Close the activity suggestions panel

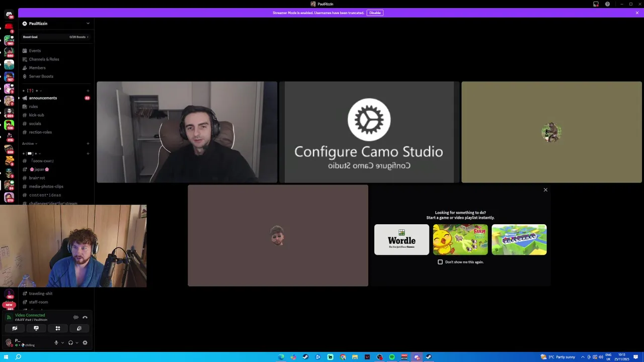545,190
